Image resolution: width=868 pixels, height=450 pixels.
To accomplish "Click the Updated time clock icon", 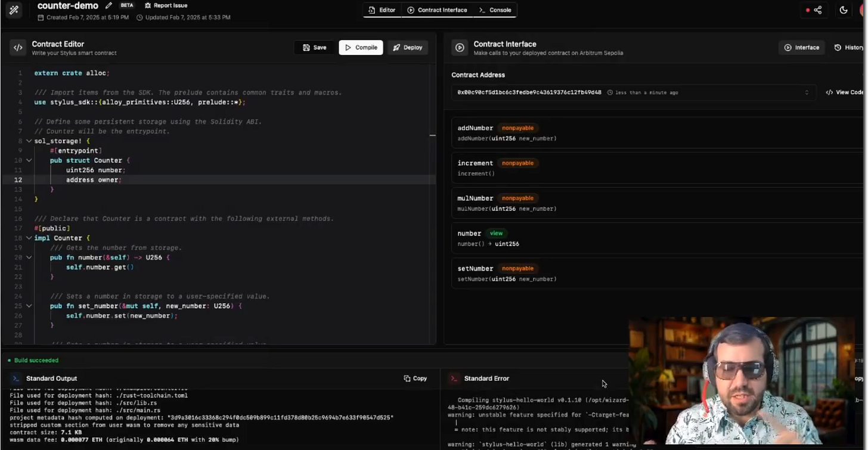I will point(139,17).
